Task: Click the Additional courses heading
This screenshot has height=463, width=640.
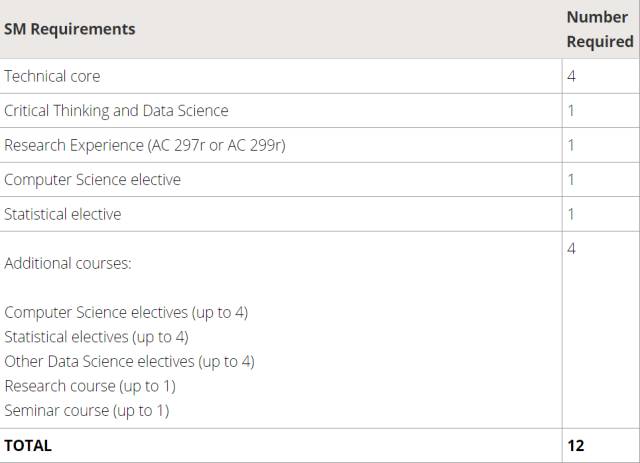Action: coord(68,263)
